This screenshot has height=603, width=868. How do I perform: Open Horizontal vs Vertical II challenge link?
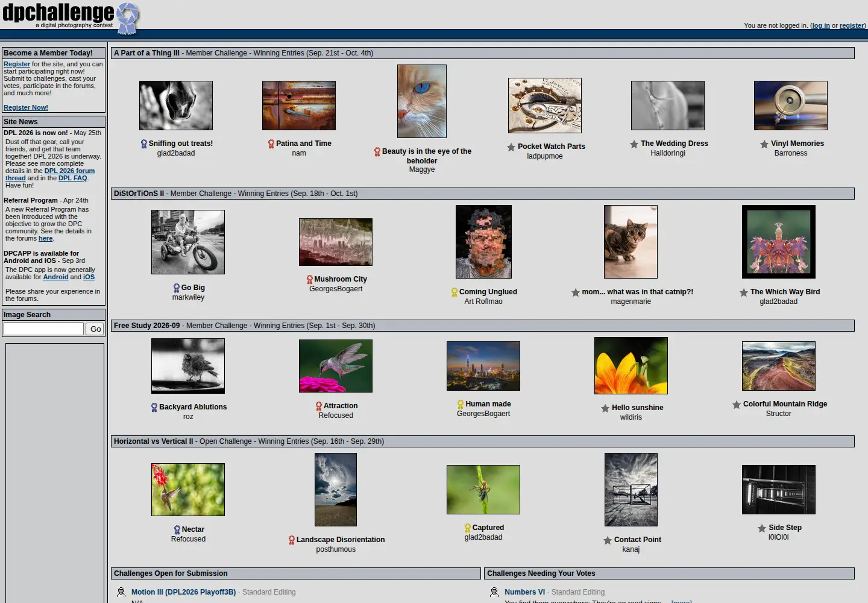[x=153, y=441]
